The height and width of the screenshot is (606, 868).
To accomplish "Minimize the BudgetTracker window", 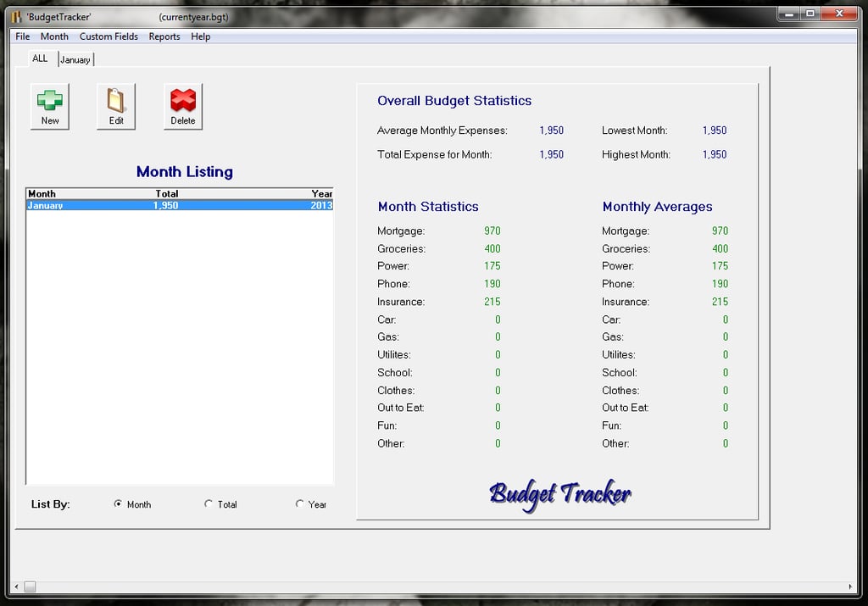I will point(789,14).
